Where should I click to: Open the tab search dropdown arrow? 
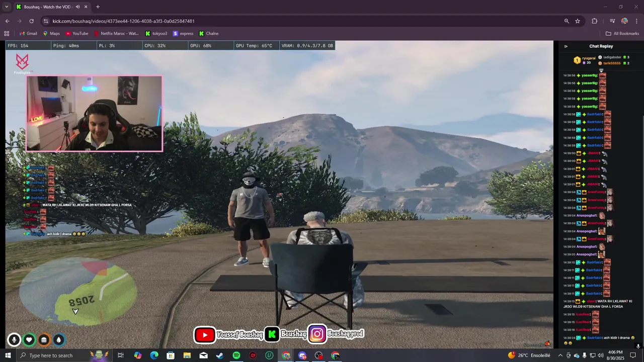(7, 7)
